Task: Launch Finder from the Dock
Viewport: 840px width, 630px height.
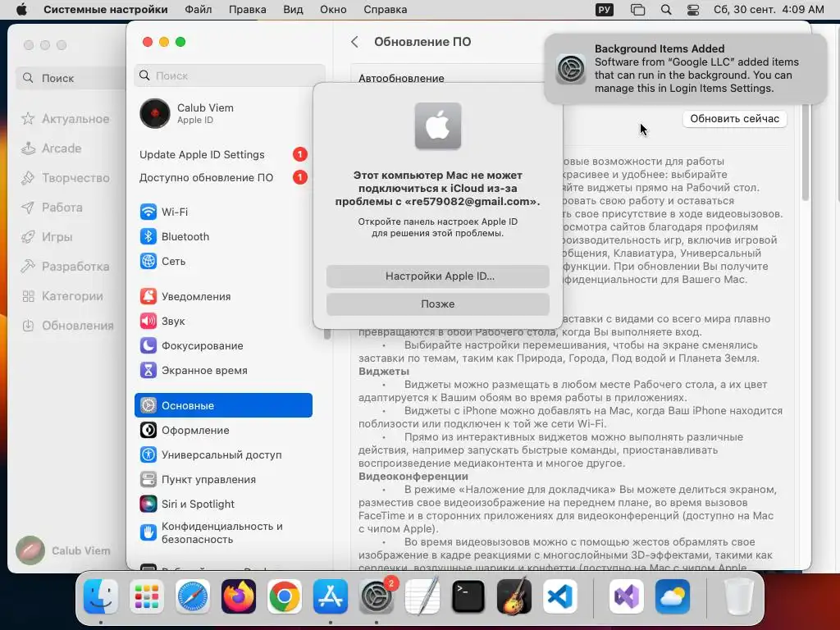Action: click(x=101, y=596)
